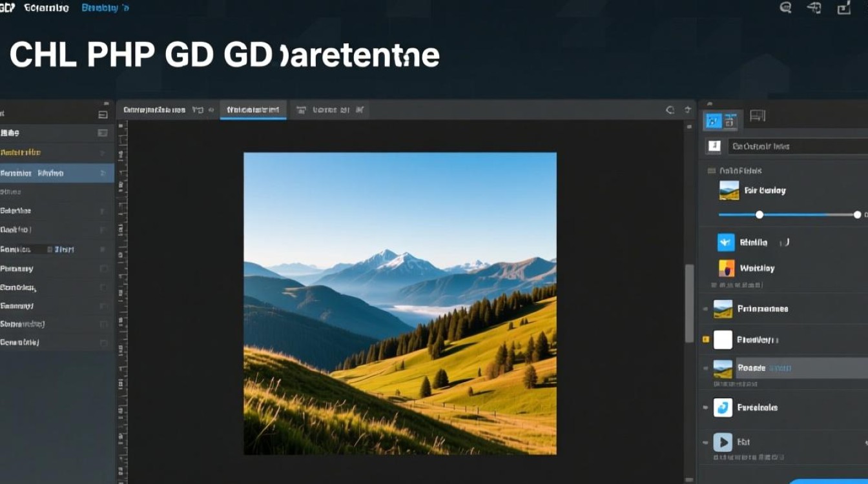
Task: Click the search icon in the top bar
Action: coord(786,8)
